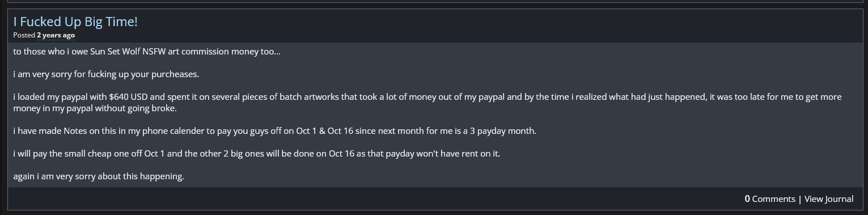This screenshot has width=868, height=215.
Task: Click the "Posted" label under the title
Action: (x=24, y=35)
